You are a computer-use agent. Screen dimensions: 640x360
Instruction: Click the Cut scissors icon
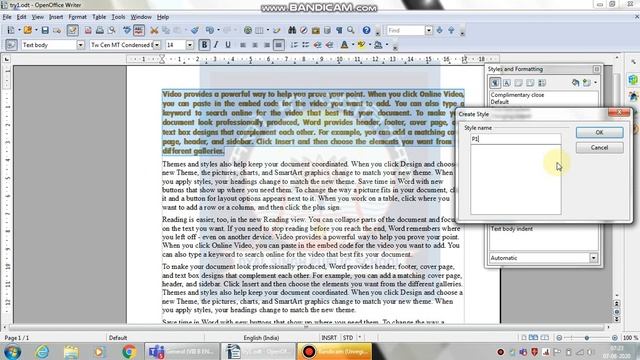click(154, 30)
